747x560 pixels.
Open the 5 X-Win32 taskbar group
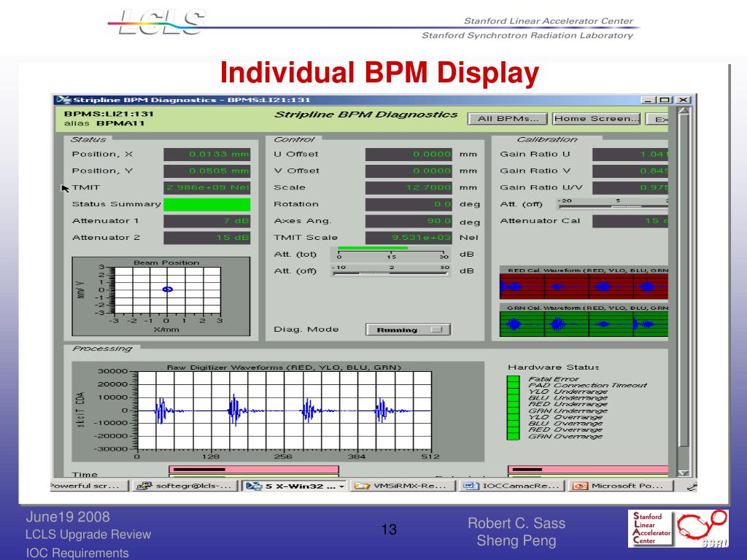pos(295,486)
